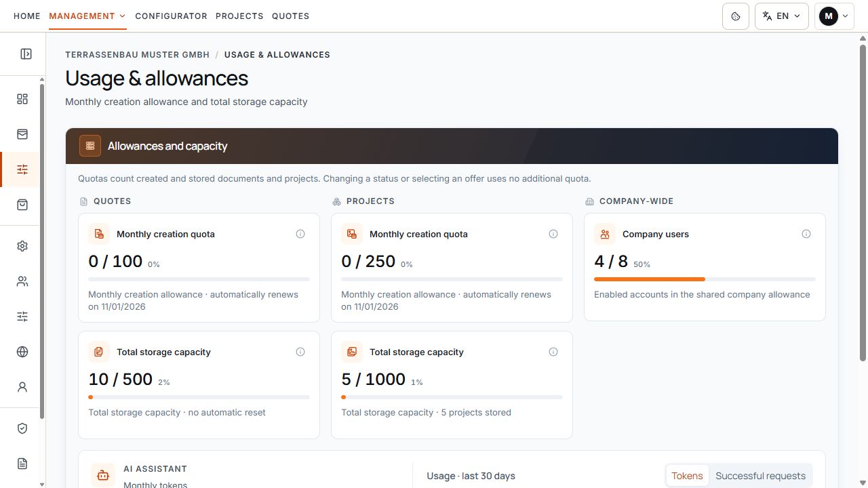Show info for Projects monthly creation quota
Screen dimensions: 868x488
tap(553, 234)
